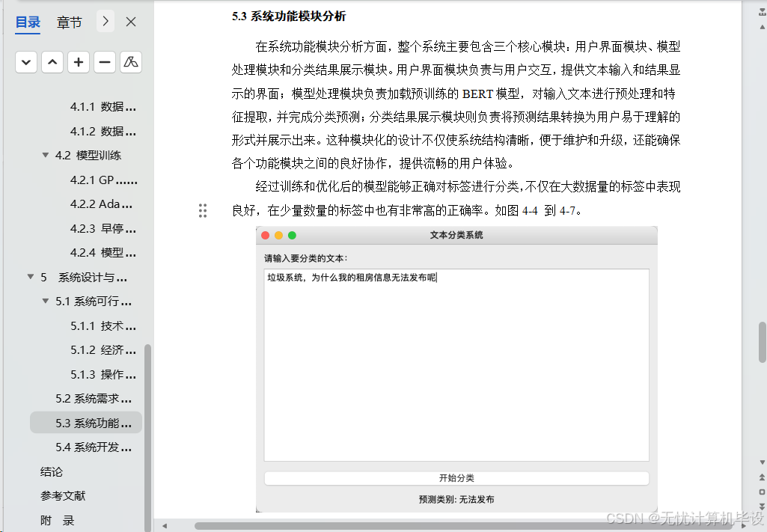
Task: Click the 预测类别: 无法发布 result label
Action: [456, 499]
